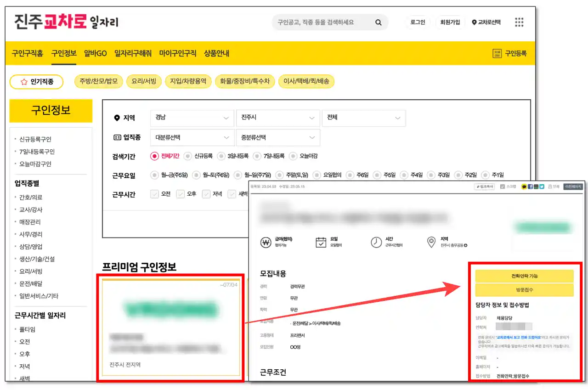Open the 진주시 city dropdown
Image resolution: width=588 pixels, height=390 pixels.
(278, 118)
